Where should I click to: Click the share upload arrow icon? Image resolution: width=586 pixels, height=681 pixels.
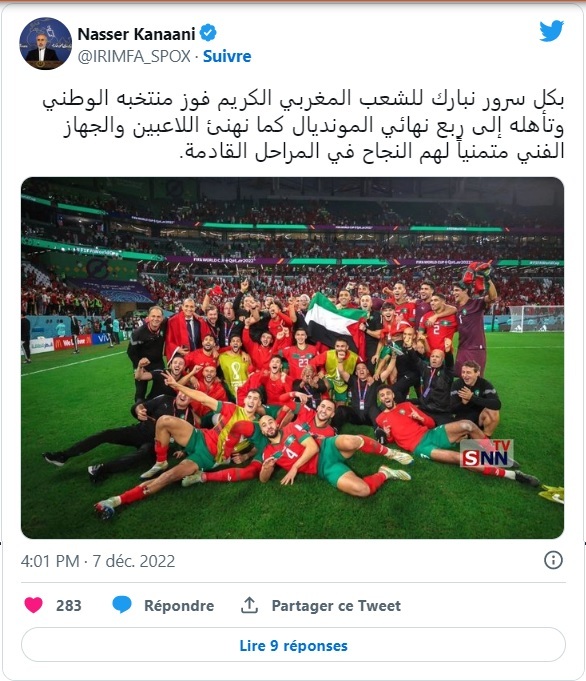(249, 605)
